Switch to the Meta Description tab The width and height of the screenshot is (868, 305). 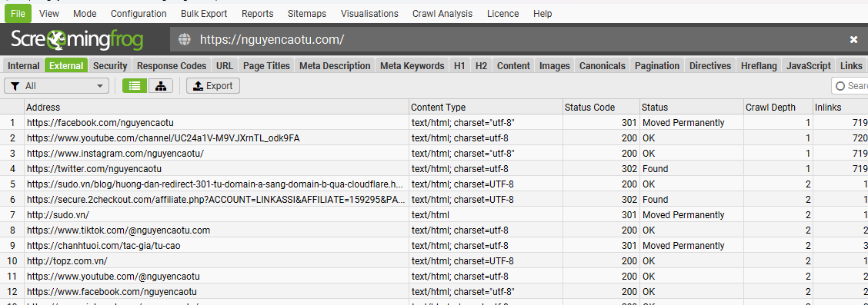click(335, 66)
